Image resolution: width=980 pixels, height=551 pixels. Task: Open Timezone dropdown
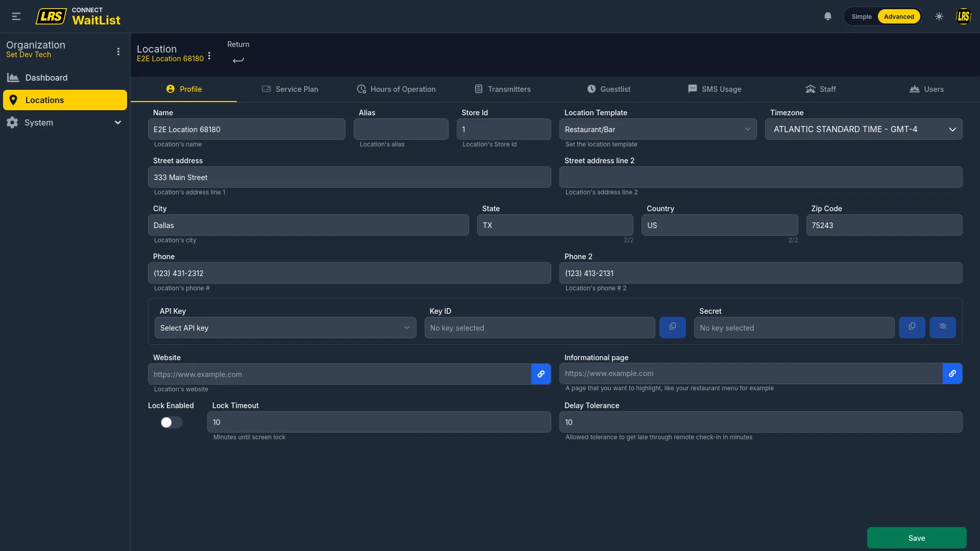click(864, 129)
